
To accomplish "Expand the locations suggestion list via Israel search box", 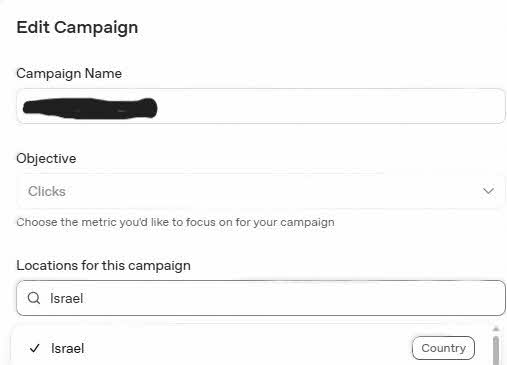I will 261,298.
